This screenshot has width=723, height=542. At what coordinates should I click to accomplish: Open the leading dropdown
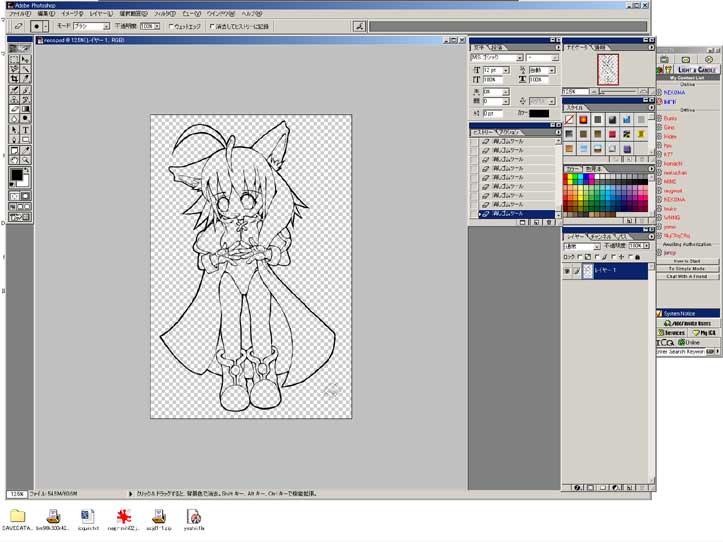pyautogui.click(x=552, y=70)
